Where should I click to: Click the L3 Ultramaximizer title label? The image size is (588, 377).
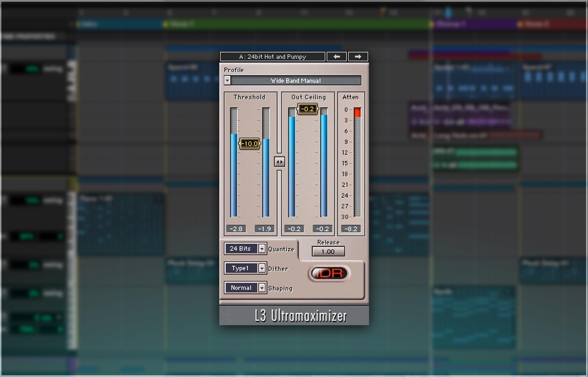[301, 316]
